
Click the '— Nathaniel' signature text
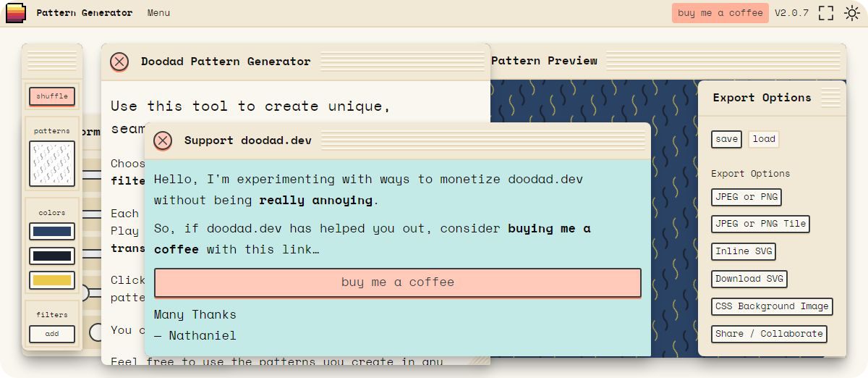point(195,335)
